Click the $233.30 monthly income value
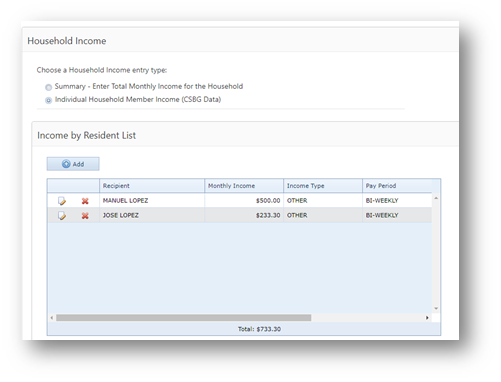This screenshot has height=382, width=501. [x=268, y=215]
